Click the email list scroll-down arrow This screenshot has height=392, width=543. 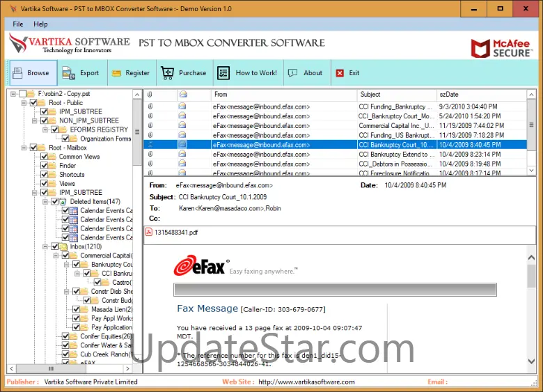[x=532, y=171]
